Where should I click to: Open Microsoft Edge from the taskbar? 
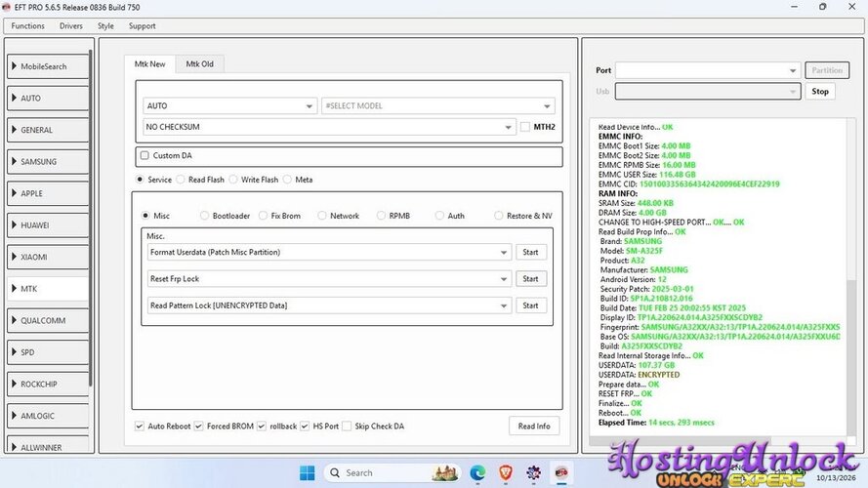click(x=477, y=473)
